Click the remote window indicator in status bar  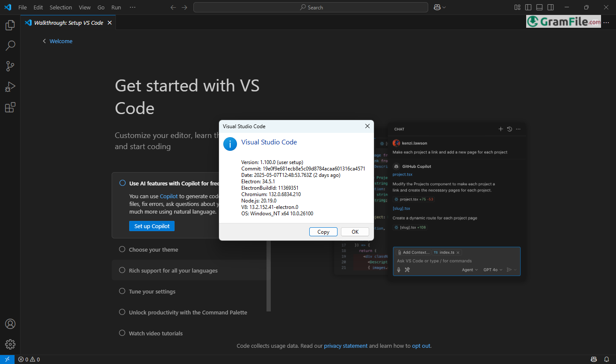pyautogui.click(x=7, y=359)
